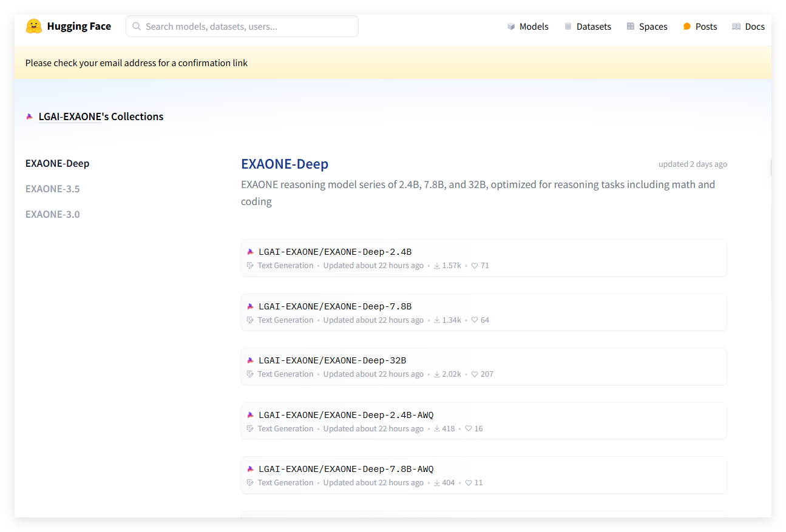Select the EXAONE-3.0 collection in sidebar

53,215
